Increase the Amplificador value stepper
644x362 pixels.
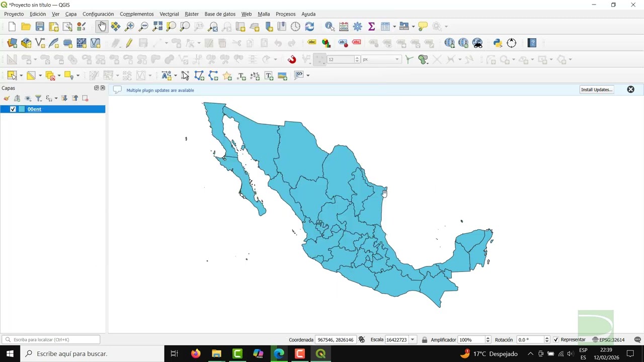tap(488, 338)
